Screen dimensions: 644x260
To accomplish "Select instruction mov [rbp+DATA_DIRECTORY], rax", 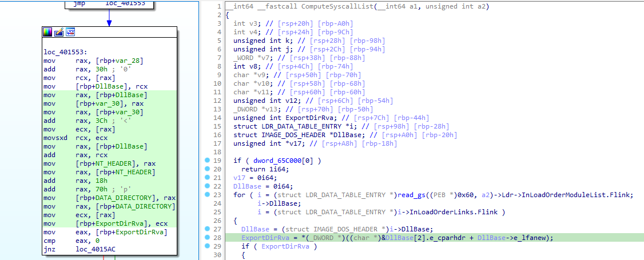I will point(110,197).
